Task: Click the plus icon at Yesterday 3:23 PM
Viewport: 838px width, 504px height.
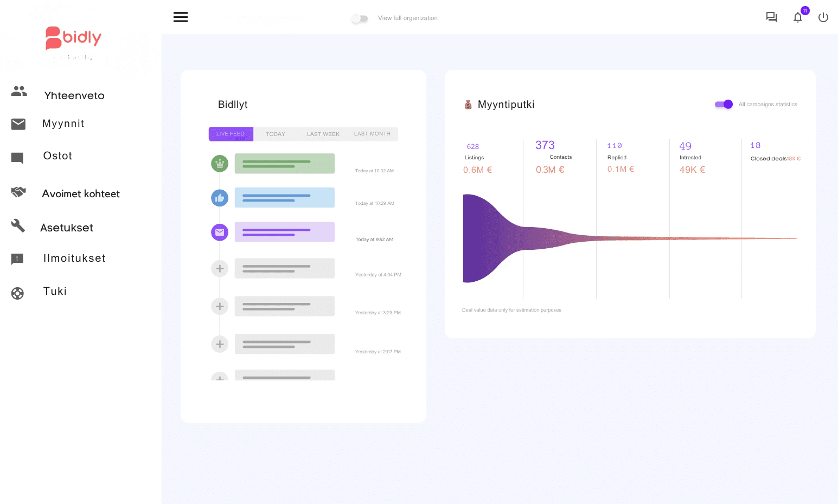Action: [x=220, y=306]
